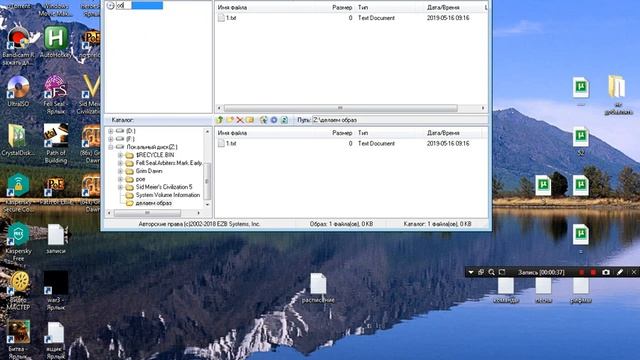Open the AutoHotkey desktop icon
This screenshot has width=640, height=360.
(56, 42)
